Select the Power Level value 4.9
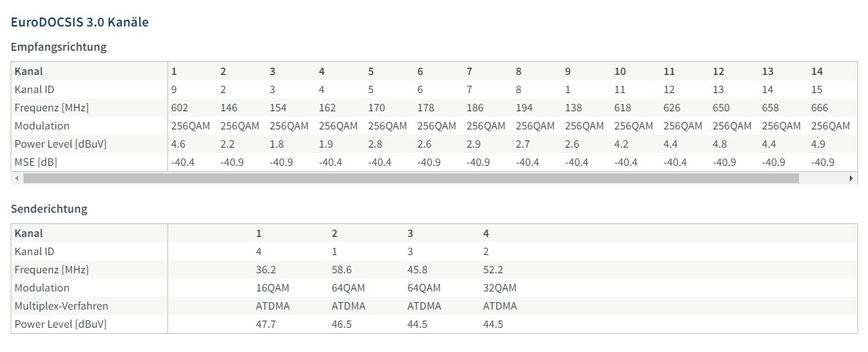The height and width of the screenshot is (352, 868). [x=817, y=145]
